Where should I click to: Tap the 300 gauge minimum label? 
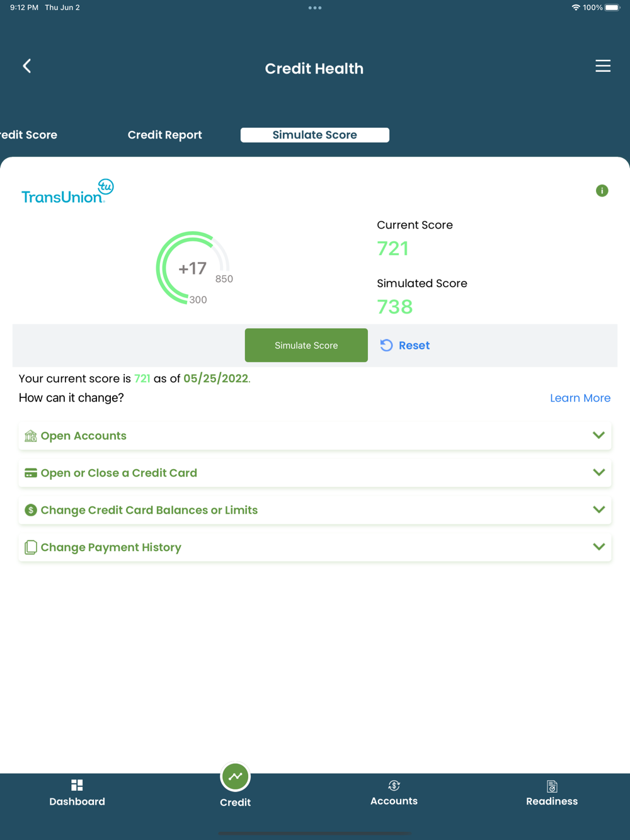(198, 300)
